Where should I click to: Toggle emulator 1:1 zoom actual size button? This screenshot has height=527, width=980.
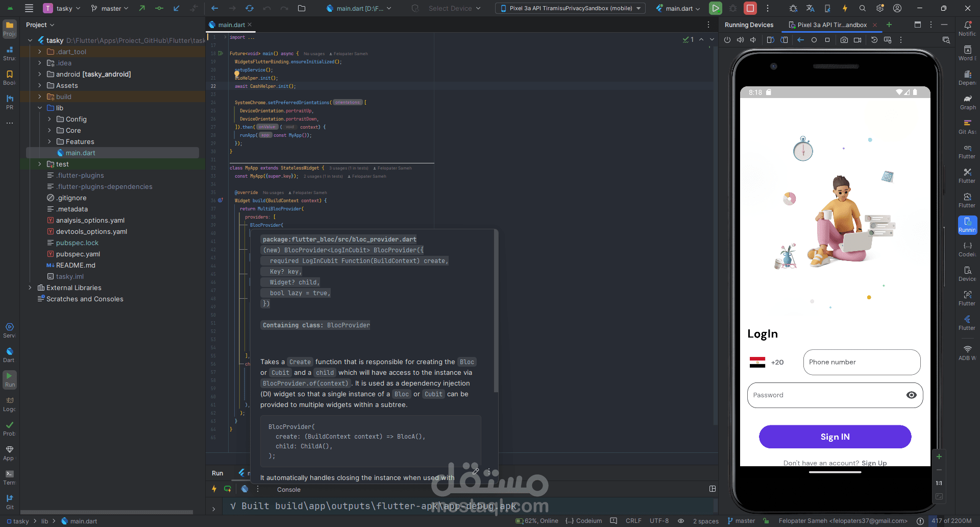pos(939,483)
